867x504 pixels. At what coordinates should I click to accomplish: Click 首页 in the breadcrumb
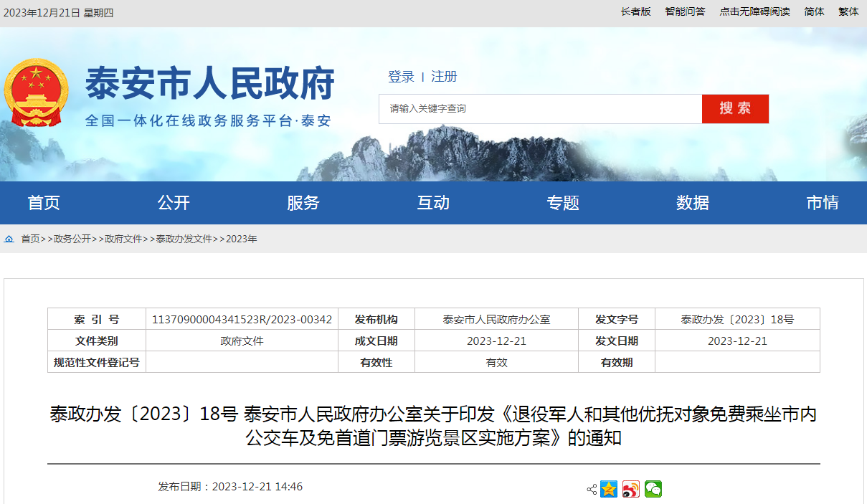point(30,239)
